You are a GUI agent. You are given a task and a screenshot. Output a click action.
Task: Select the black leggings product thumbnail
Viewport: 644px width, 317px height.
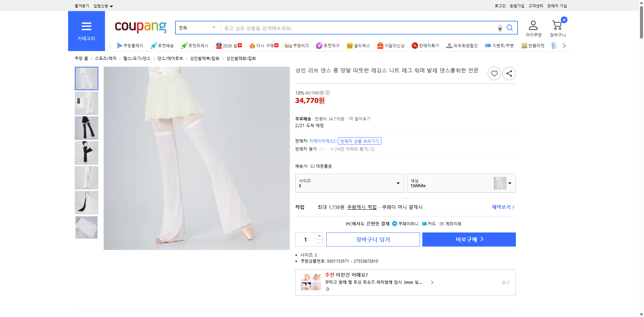(86, 128)
